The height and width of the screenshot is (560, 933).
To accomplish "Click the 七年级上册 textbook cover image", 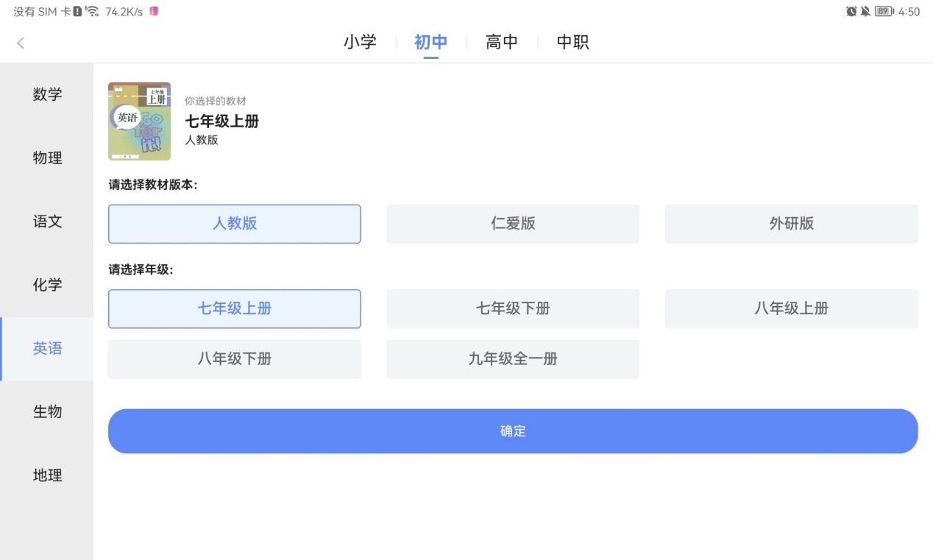I will tap(139, 121).
